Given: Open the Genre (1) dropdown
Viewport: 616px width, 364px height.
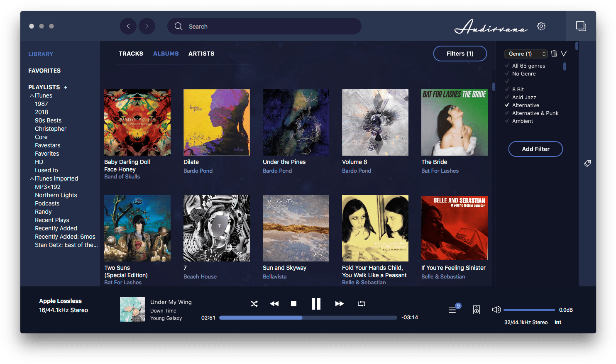Looking at the screenshot, I should tap(526, 54).
